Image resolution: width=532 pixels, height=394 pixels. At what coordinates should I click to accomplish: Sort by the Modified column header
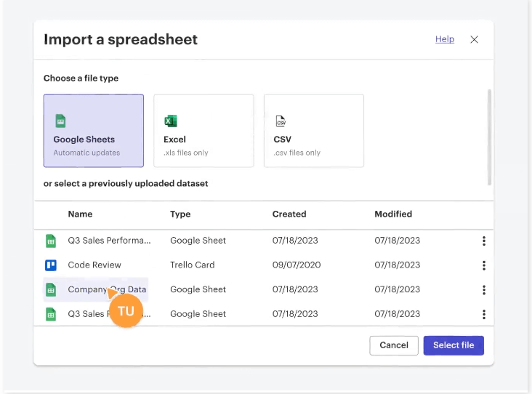[x=393, y=214]
